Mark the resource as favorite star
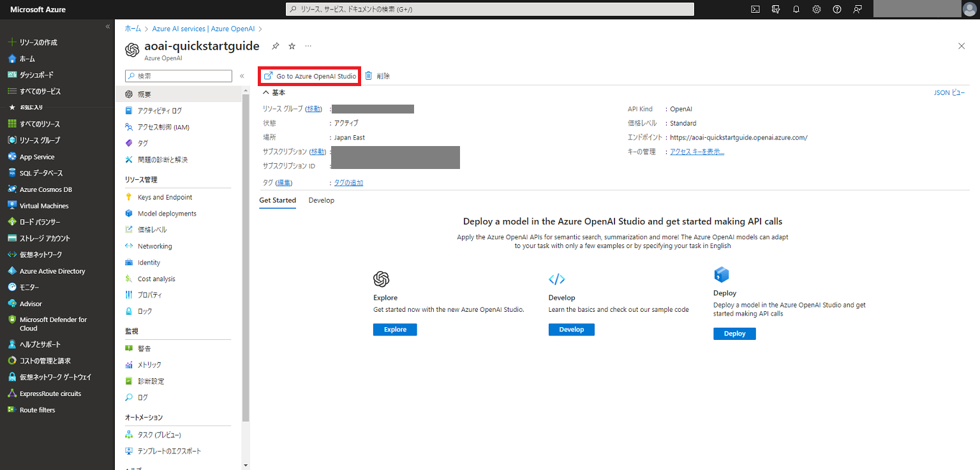980x470 pixels. tap(292, 47)
